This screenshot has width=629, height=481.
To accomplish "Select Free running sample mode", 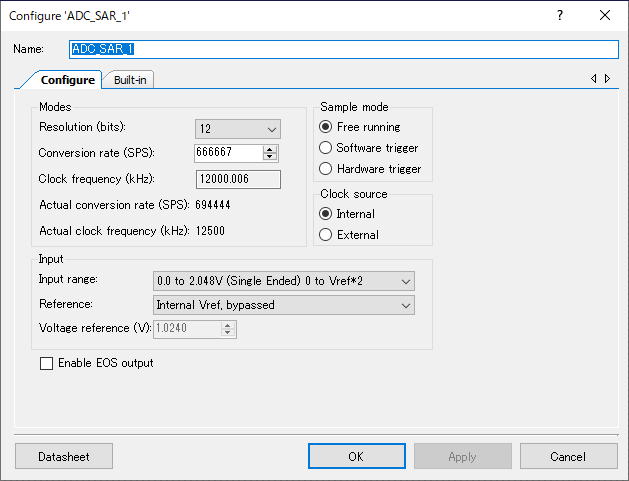I will [359, 127].
